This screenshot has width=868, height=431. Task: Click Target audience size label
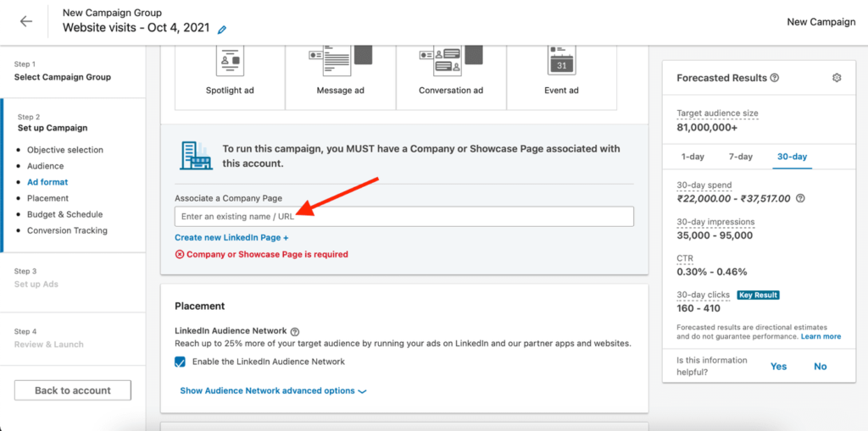click(717, 113)
